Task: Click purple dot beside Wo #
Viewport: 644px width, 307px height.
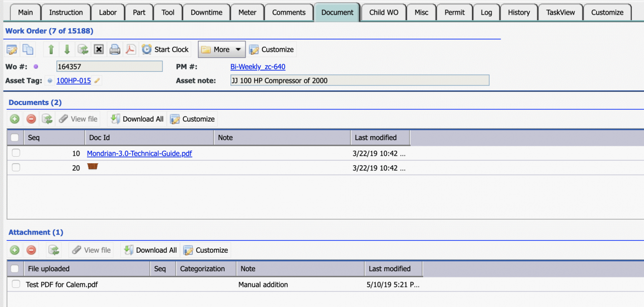Action: pos(36,66)
